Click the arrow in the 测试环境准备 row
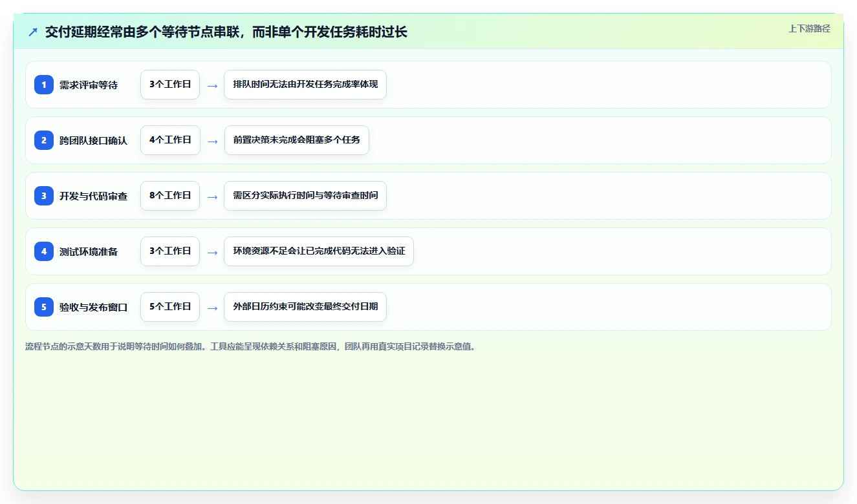This screenshot has height=504, width=857. coord(212,252)
